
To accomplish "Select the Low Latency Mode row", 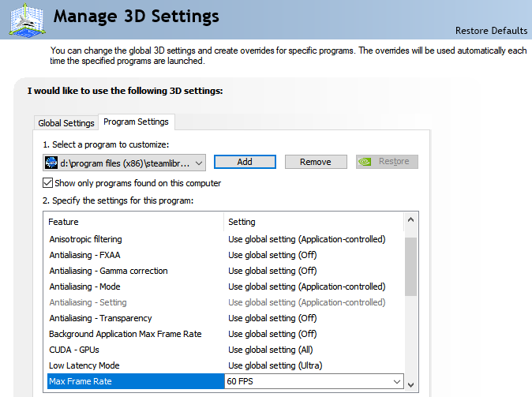I will (84, 365).
